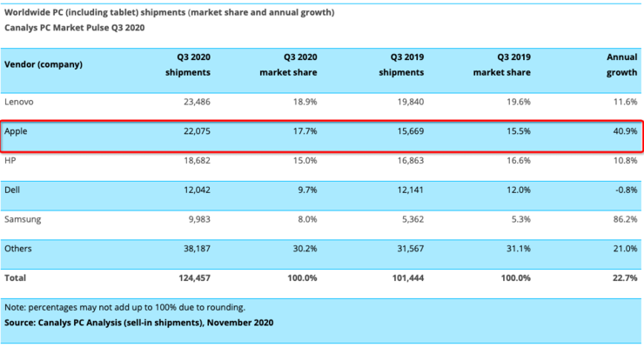Click Dell's -0.8% annual growth value
The height and width of the screenshot is (347, 644).
click(627, 190)
